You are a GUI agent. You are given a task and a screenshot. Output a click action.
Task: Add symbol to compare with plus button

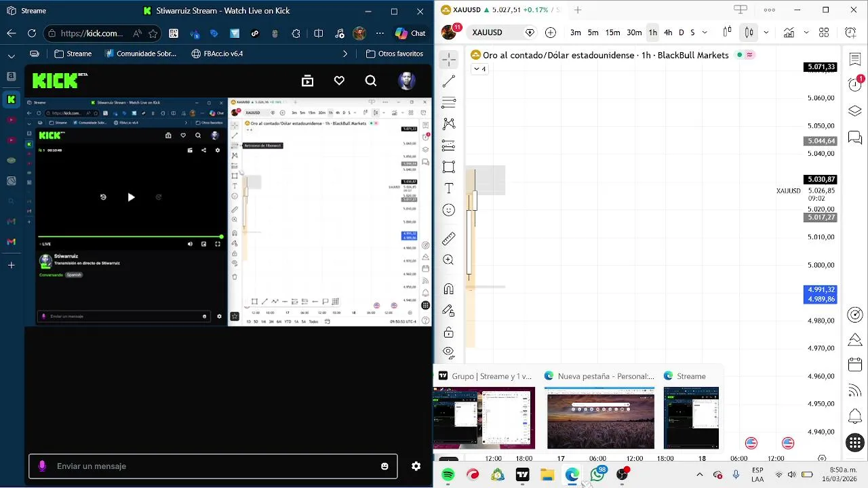[x=550, y=33]
